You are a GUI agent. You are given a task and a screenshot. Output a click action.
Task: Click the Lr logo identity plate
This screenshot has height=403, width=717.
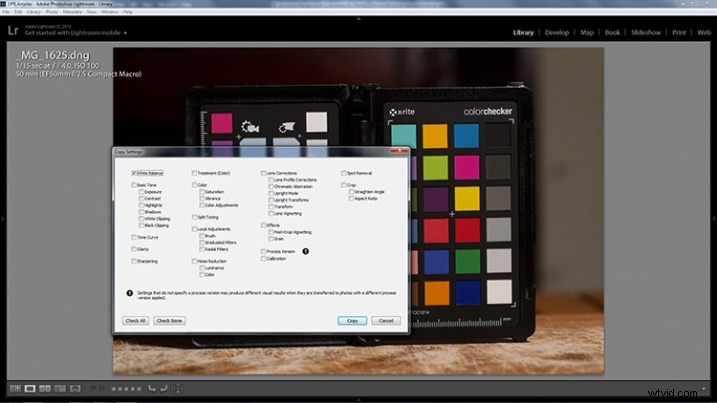tap(13, 31)
